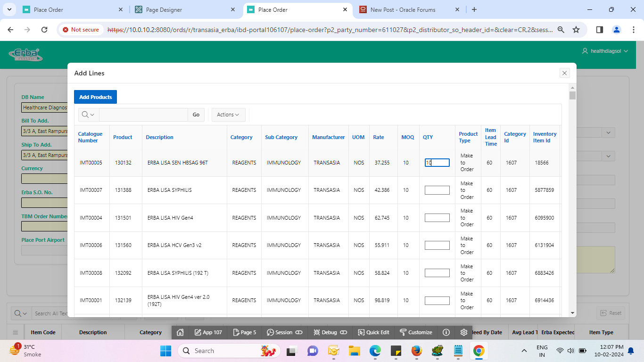Click Customize in developer toolbar
Image resolution: width=644 pixels, height=362 pixels.
[x=416, y=332]
